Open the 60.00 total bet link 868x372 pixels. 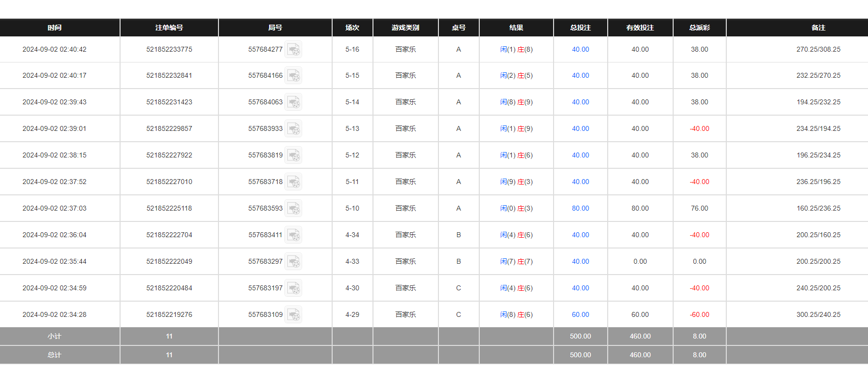(x=580, y=315)
